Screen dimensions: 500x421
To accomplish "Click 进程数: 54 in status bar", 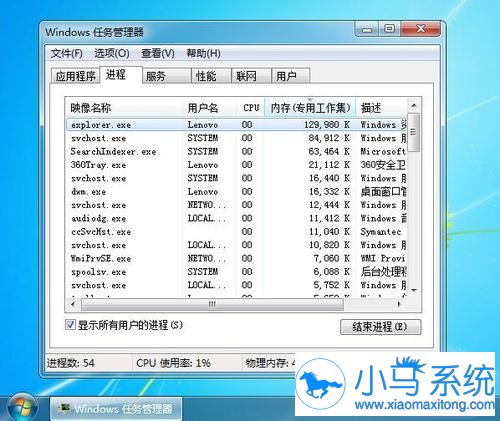I will tap(71, 363).
